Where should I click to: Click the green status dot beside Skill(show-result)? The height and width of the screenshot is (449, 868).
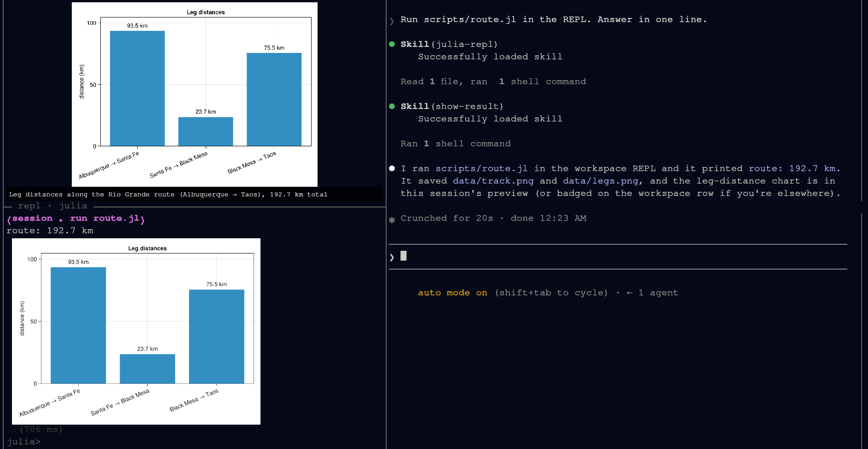click(x=392, y=106)
